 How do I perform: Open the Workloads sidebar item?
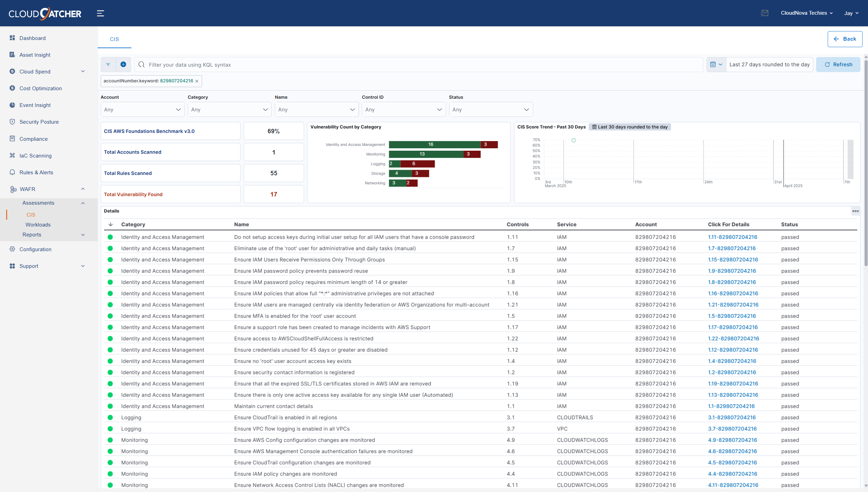click(x=38, y=225)
